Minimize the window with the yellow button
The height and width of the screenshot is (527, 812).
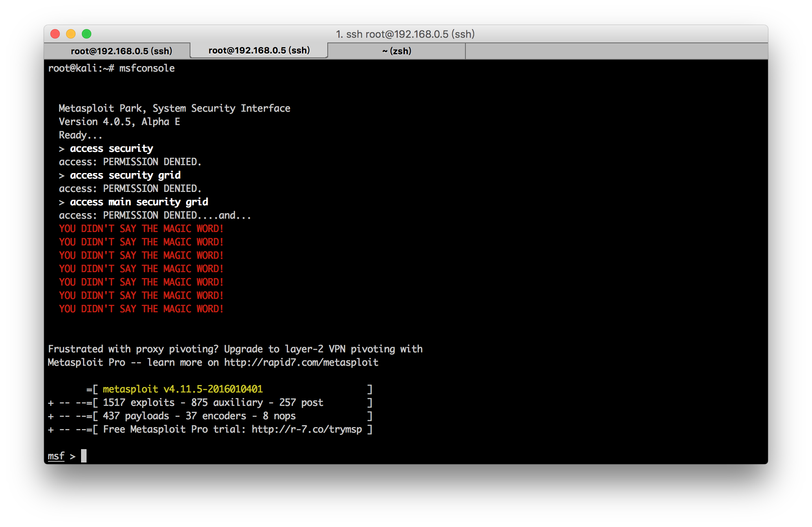pos(71,34)
